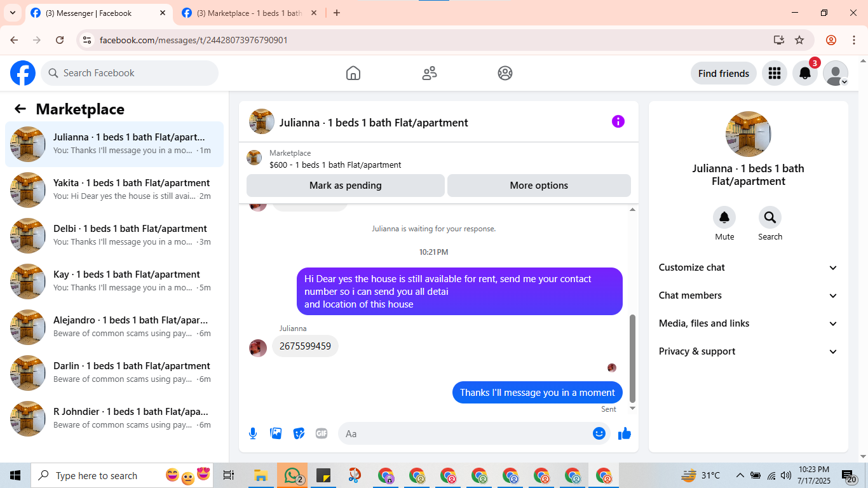868x488 pixels.
Task: Open the Windows Start menu
Action: (15, 475)
